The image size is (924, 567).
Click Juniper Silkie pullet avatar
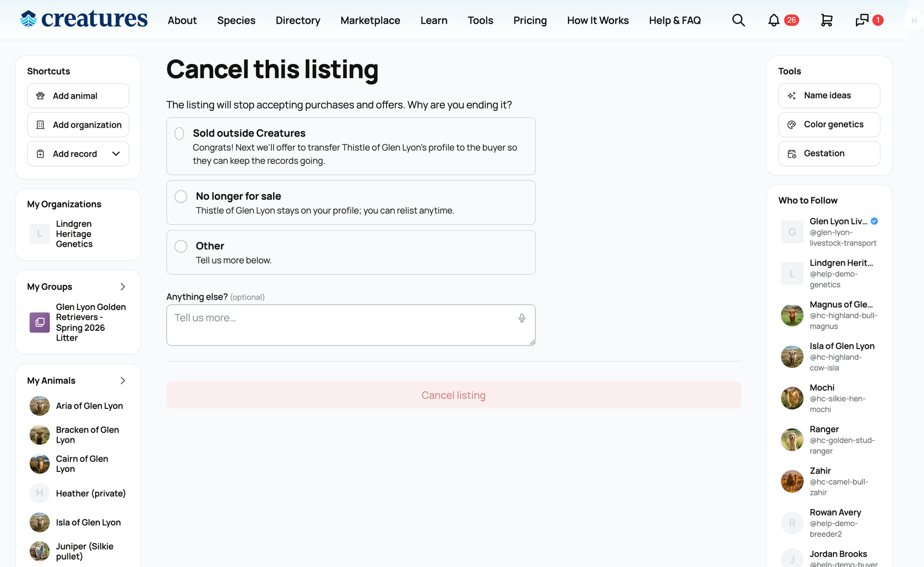click(x=40, y=551)
